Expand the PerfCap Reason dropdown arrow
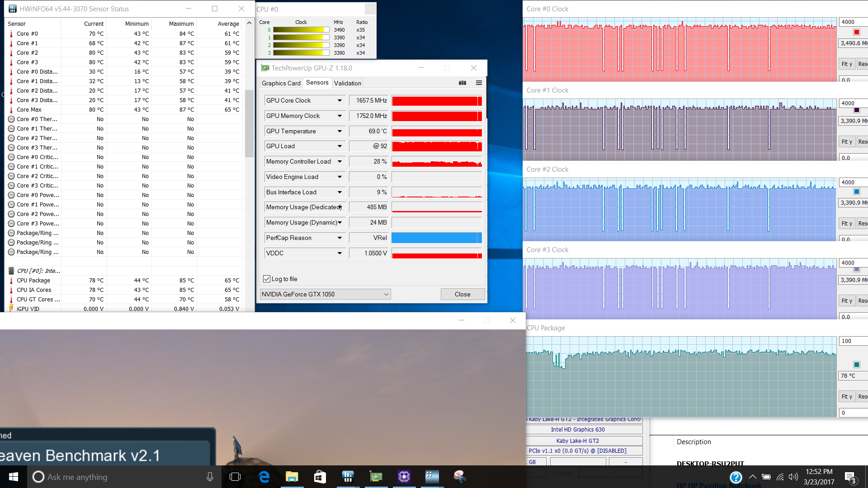This screenshot has height=488, width=868. point(340,238)
